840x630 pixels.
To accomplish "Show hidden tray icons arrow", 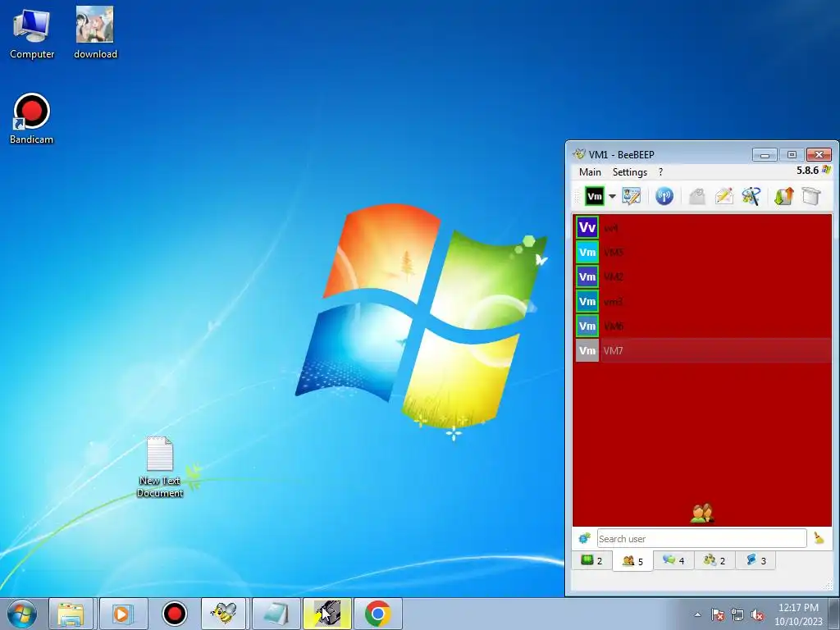I will pyautogui.click(x=697, y=614).
